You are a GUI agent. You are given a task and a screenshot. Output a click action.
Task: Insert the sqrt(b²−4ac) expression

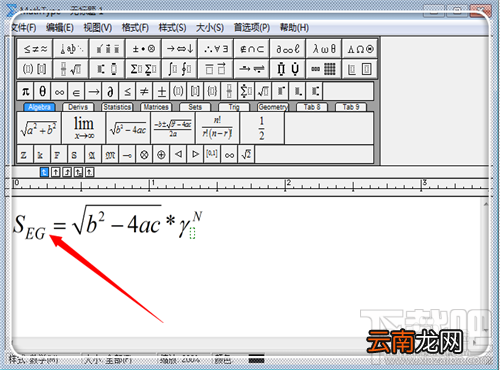tap(128, 128)
